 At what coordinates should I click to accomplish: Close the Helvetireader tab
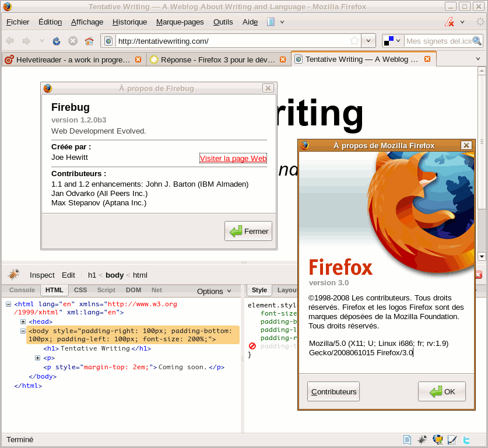tap(138, 60)
